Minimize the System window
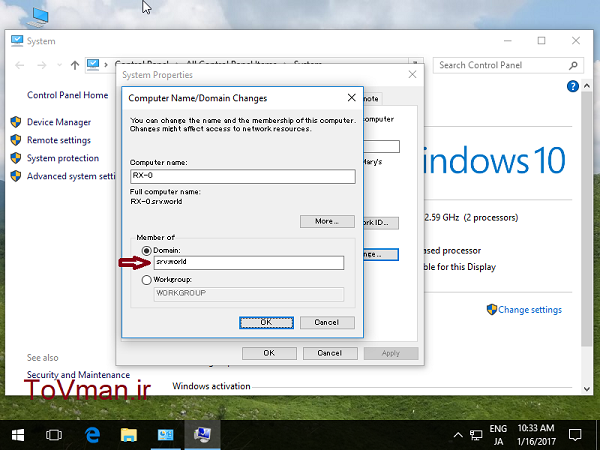The height and width of the screenshot is (450, 600). point(508,41)
